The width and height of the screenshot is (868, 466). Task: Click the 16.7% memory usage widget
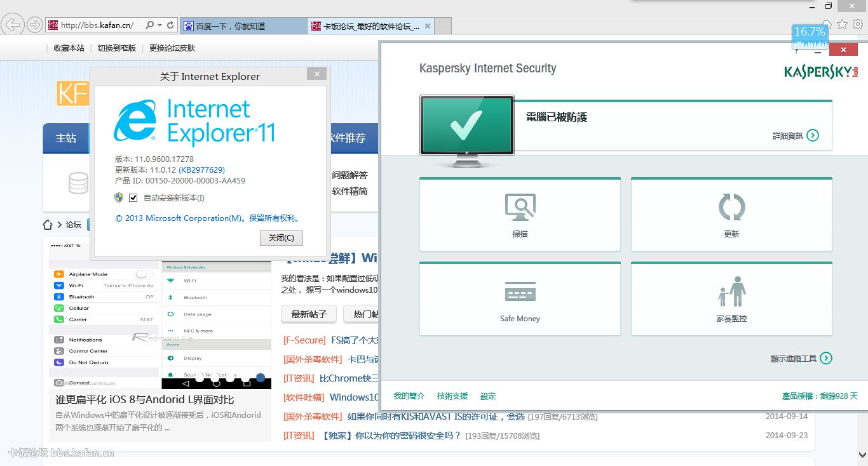(810, 37)
